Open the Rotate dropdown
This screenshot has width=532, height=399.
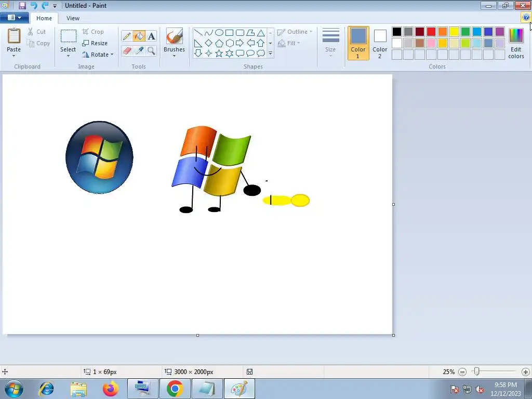click(x=98, y=55)
